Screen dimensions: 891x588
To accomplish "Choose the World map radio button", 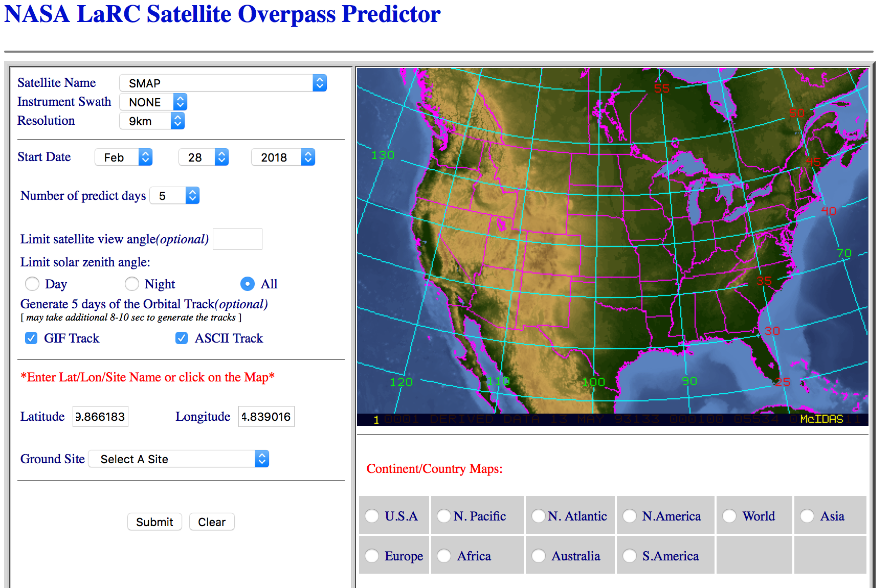I will pyautogui.click(x=729, y=516).
